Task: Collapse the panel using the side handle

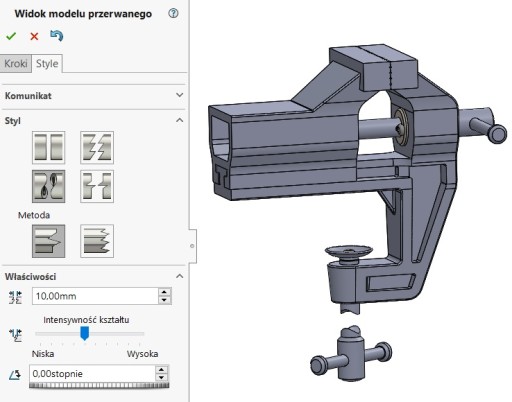Action: pos(192,246)
